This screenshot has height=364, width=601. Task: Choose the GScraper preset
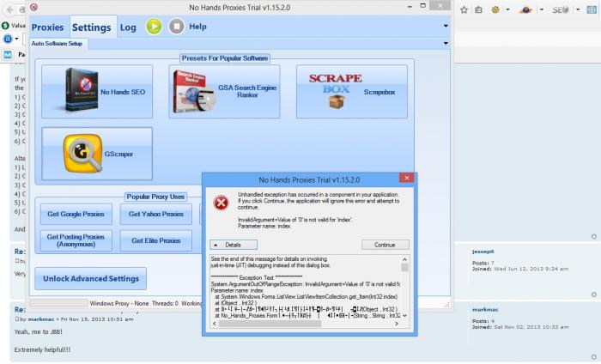[x=97, y=154]
